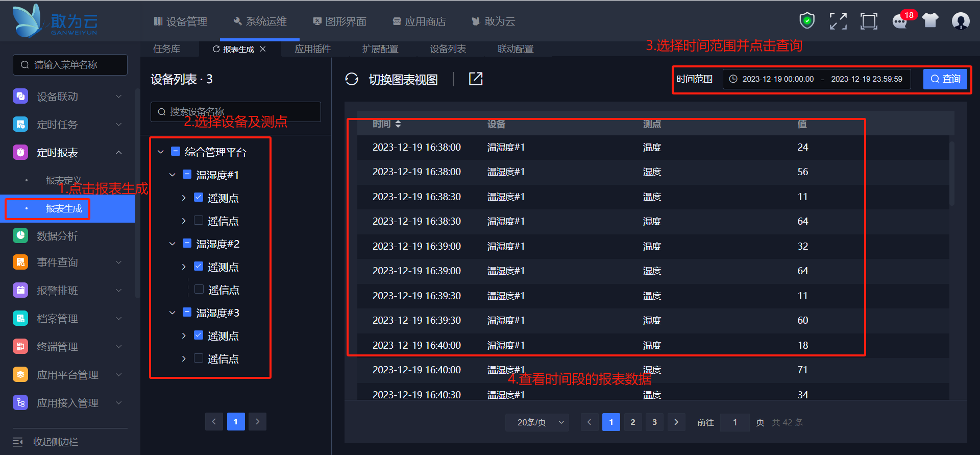Sort the table by the 时间 column arrows
Screen dimensions: 980x455
coord(398,124)
